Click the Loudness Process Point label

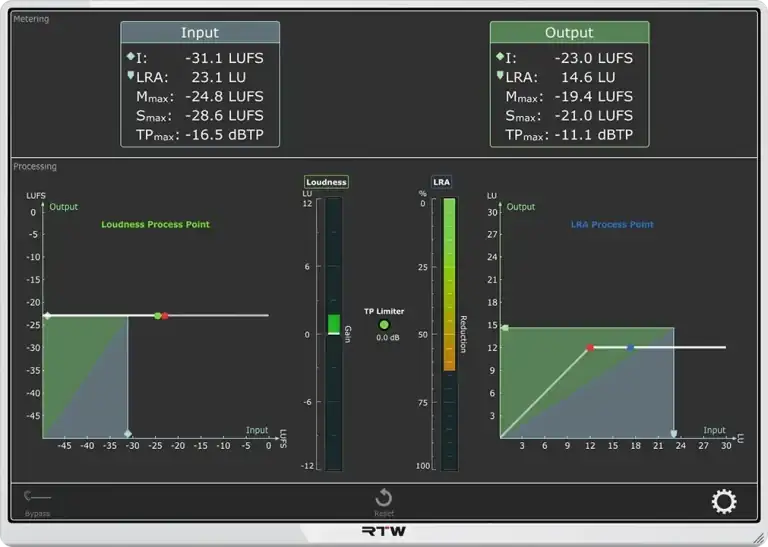(x=155, y=224)
